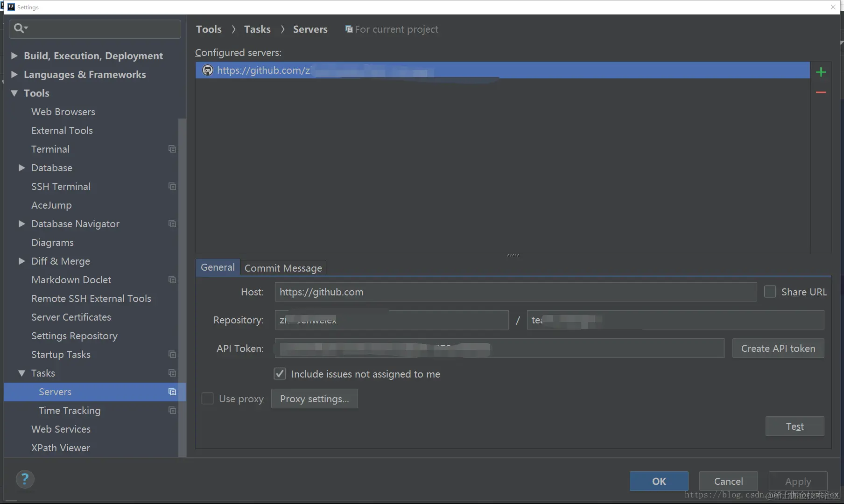Viewport: 844px width, 504px height.
Task: Click the Test connection button
Action: click(795, 426)
